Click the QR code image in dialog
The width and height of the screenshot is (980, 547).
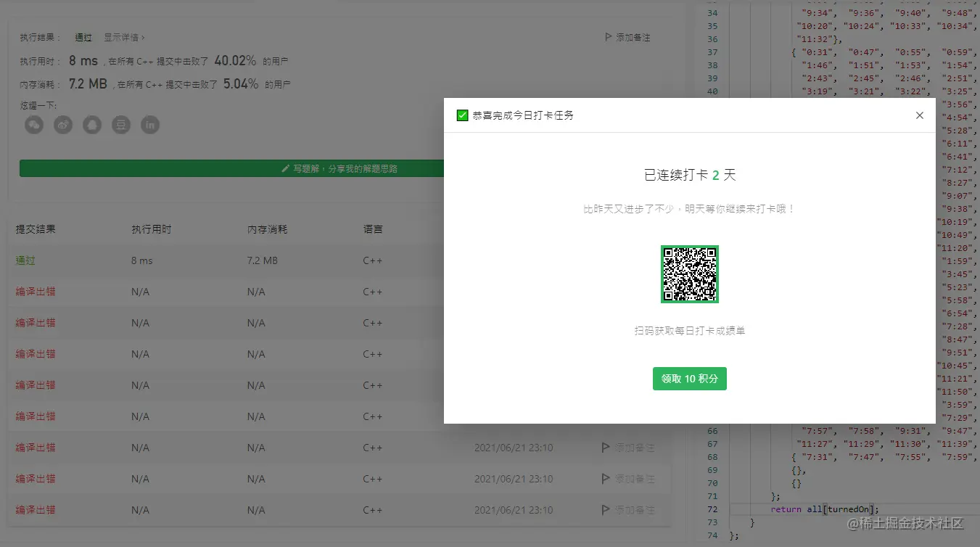[690, 274]
